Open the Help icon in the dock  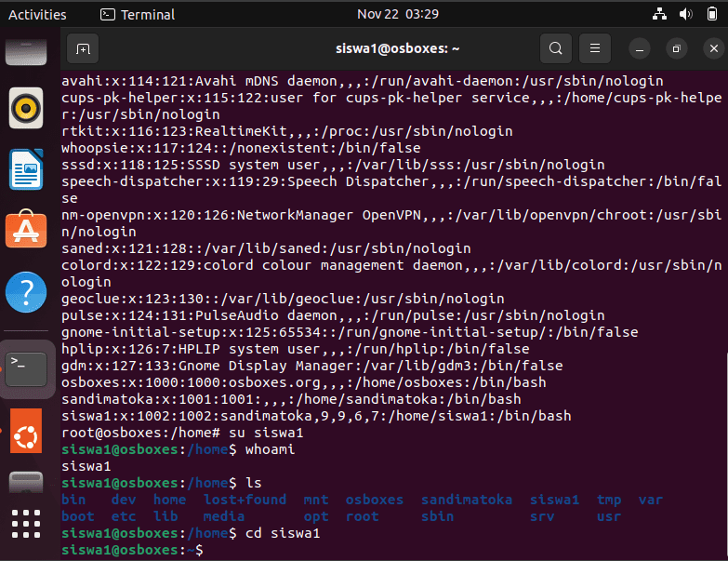click(x=26, y=292)
